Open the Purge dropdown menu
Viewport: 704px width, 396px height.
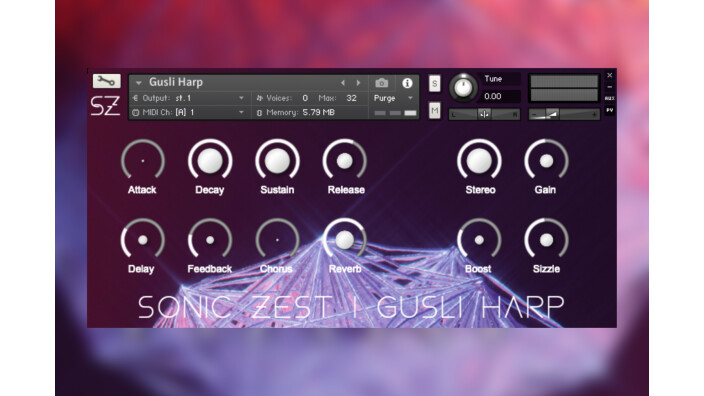[393, 98]
